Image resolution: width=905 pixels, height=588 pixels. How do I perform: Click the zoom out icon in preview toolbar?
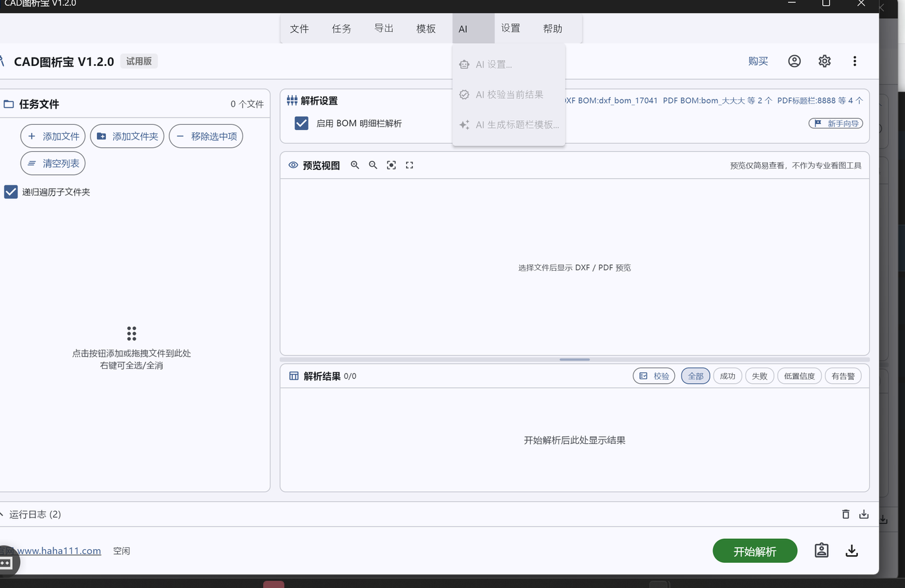click(x=373, y=165)
